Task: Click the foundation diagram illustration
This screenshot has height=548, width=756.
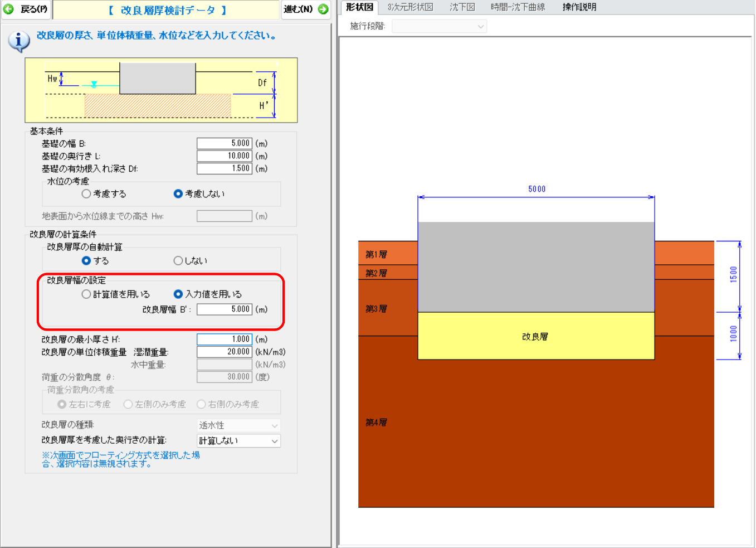Action: tap(161, 90)
